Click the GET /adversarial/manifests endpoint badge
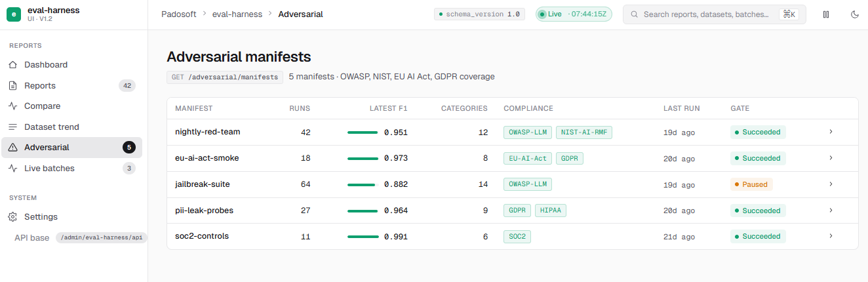868x282 pixels. click(x=225, y=77)
